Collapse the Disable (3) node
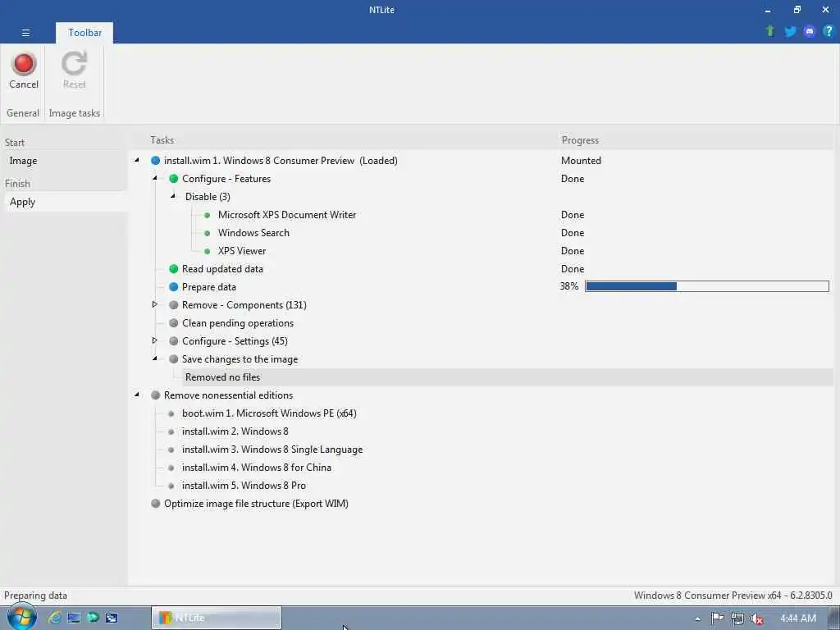The image size is (840, 630). [173, 196]
